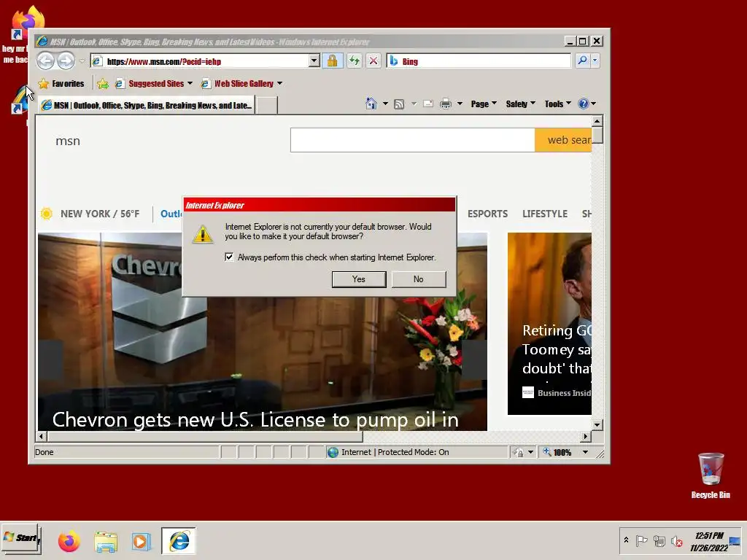747x560 pixels.
Task: Open a new tab button
Action: point(267,105)
